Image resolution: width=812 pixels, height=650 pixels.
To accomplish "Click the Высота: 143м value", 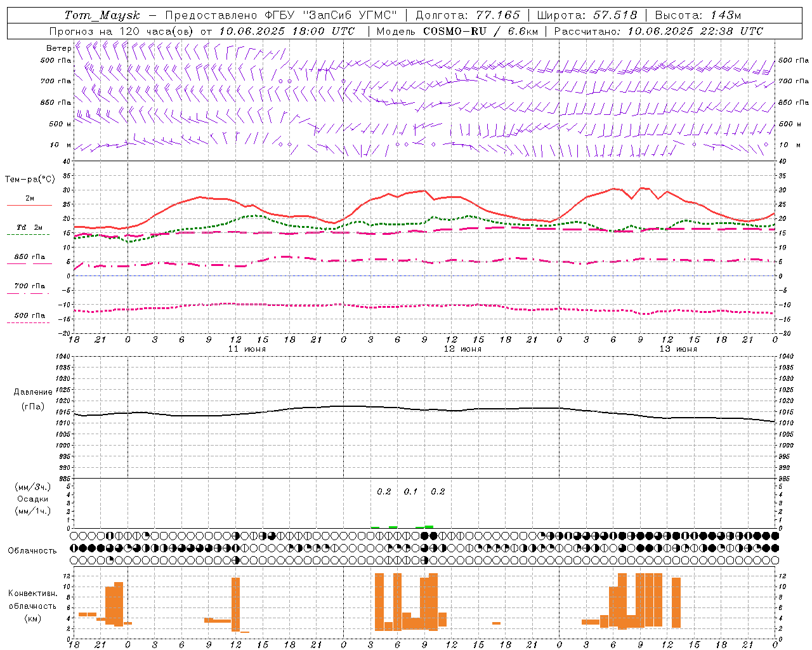I will click(698, 15).
